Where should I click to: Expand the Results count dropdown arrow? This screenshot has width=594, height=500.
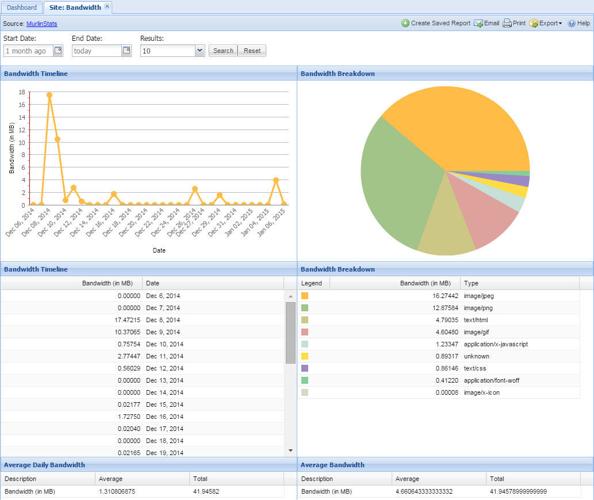(x=200, y=50)
